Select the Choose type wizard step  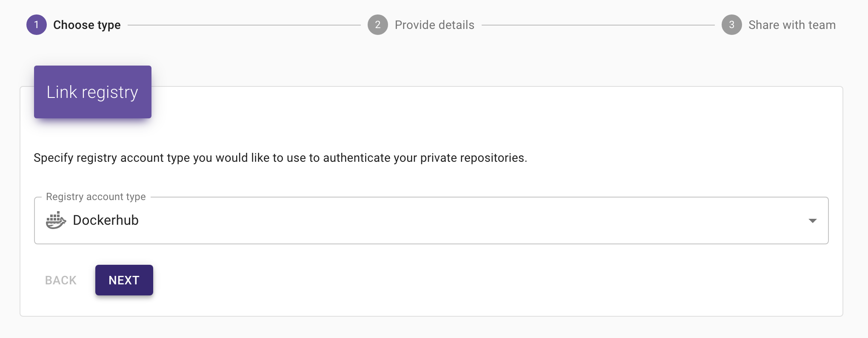point(88,25)
